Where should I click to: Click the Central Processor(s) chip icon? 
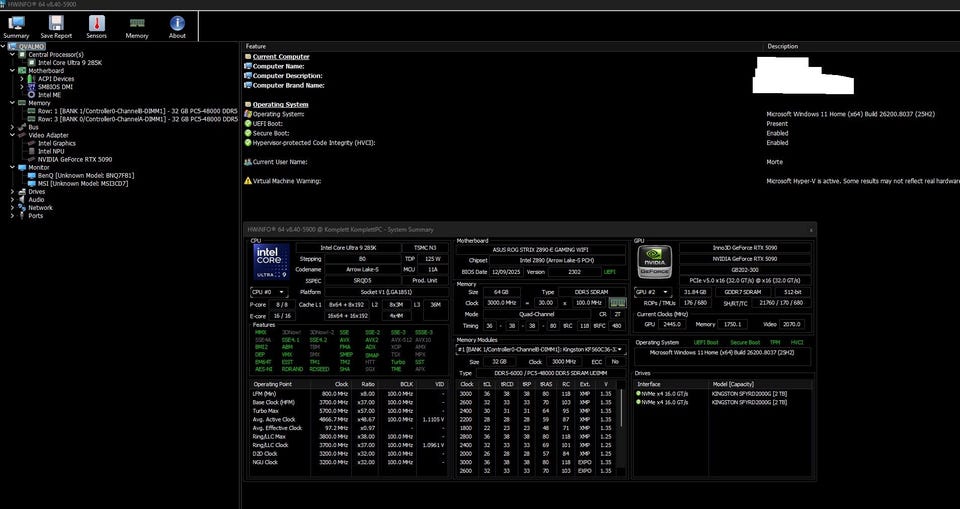point(23,55)
